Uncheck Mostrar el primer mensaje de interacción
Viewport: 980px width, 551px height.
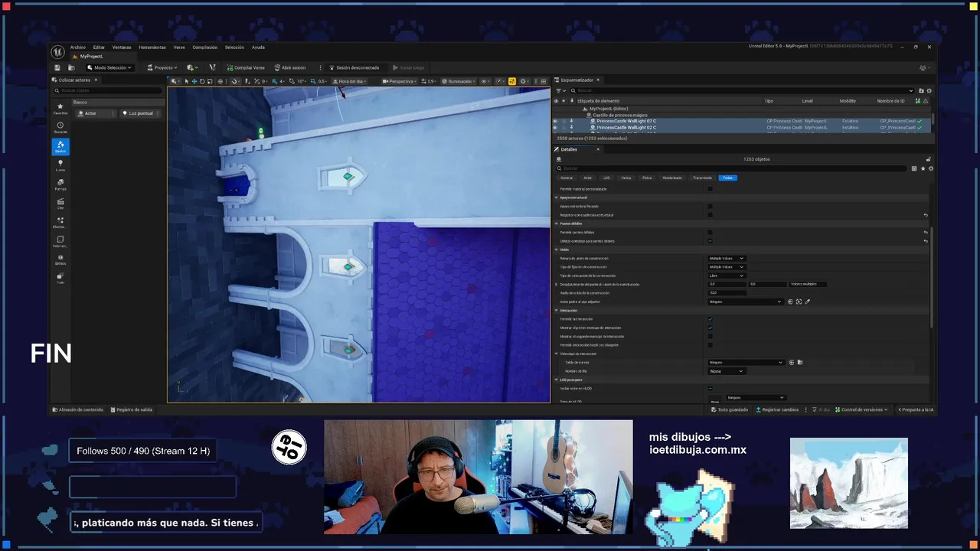[710, 328]
